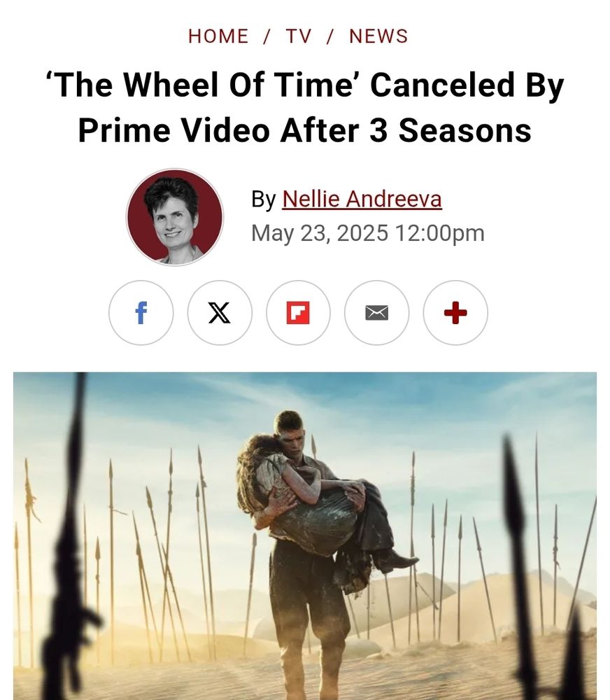The width and height of the screenshot is (610, 700).
Task: Click 'Prime Video' in the headline
Action: [174, 130]
